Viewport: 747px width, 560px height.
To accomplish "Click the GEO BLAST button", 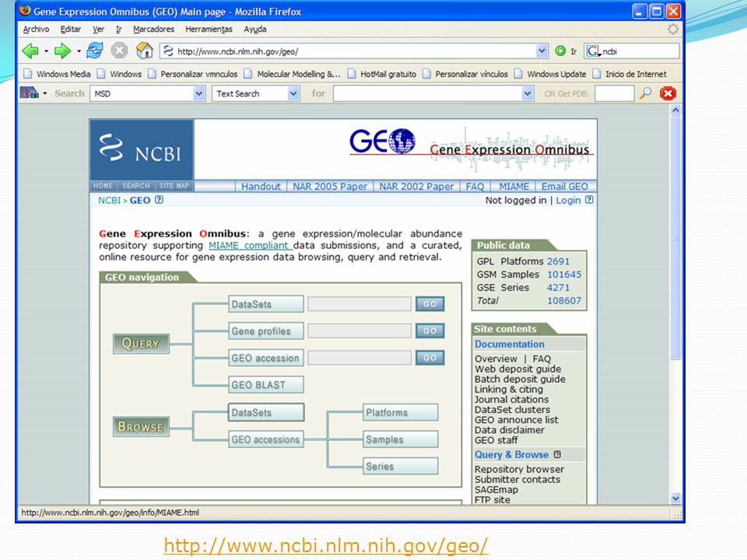I will 266,385.
